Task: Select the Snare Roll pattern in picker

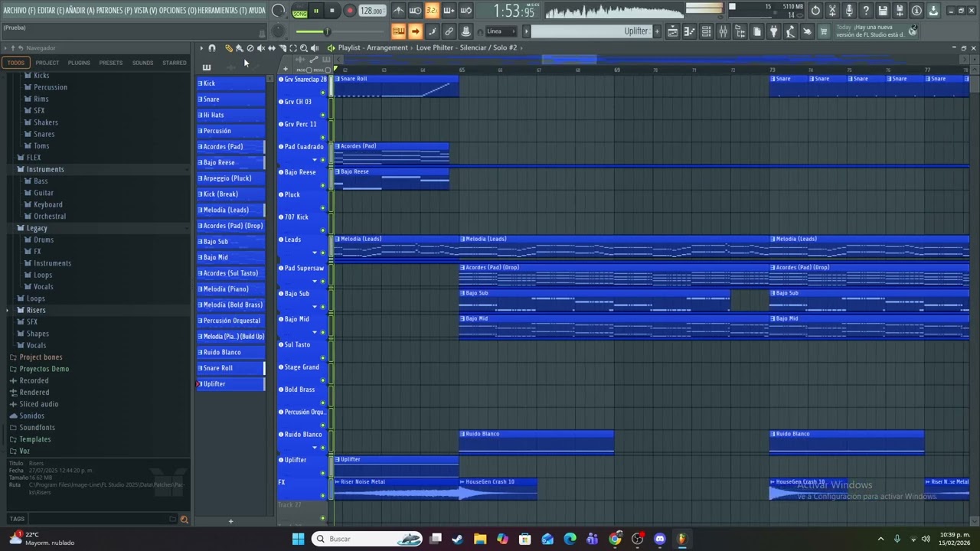Action: coord(231,368)
